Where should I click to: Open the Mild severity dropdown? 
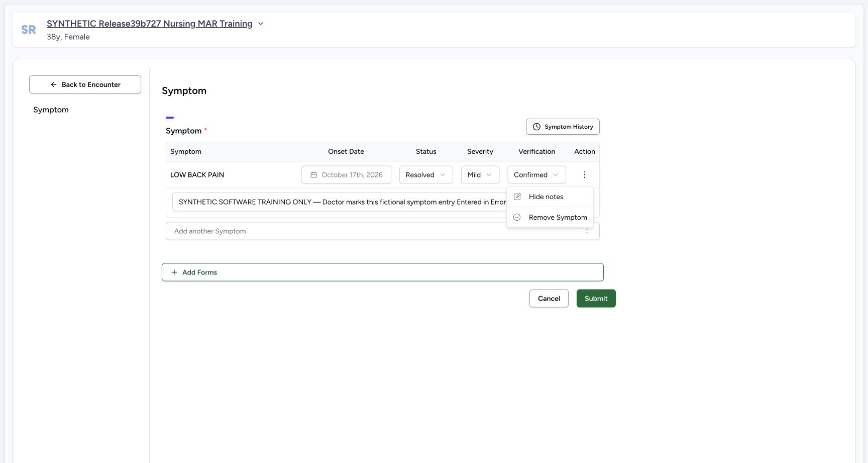(480, 175)
